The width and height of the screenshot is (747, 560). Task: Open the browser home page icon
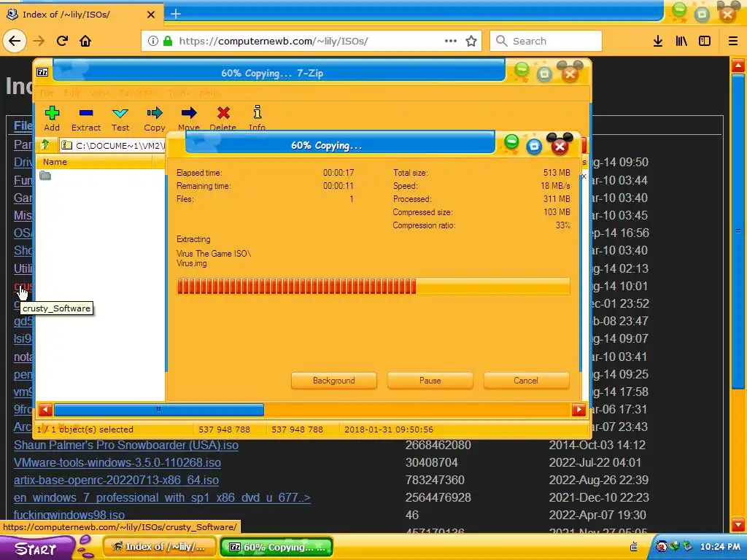point(85,41)
